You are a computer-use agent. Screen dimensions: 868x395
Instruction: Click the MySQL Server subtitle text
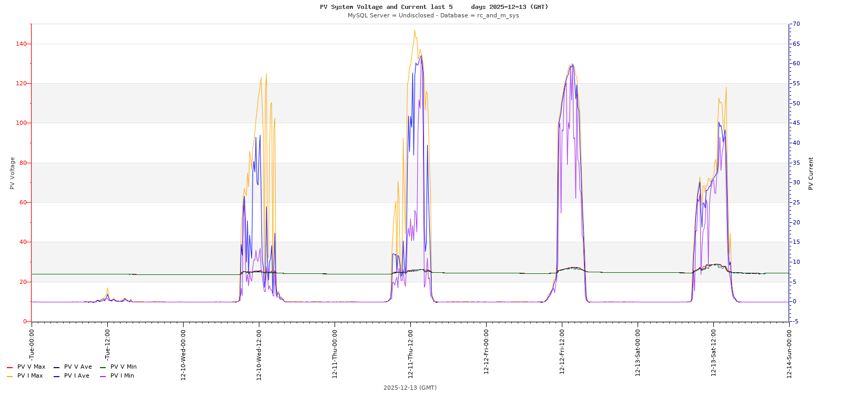click(x=433, y=15)
